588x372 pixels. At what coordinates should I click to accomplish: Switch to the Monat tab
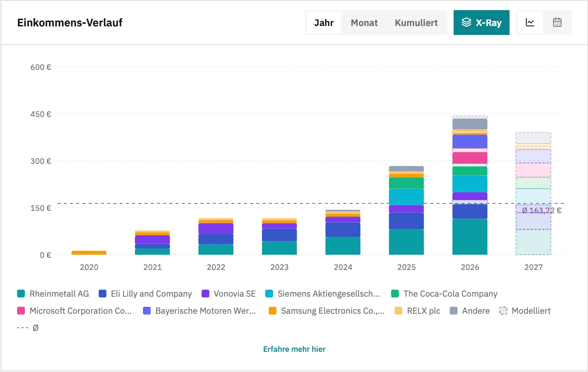[364, 23]
